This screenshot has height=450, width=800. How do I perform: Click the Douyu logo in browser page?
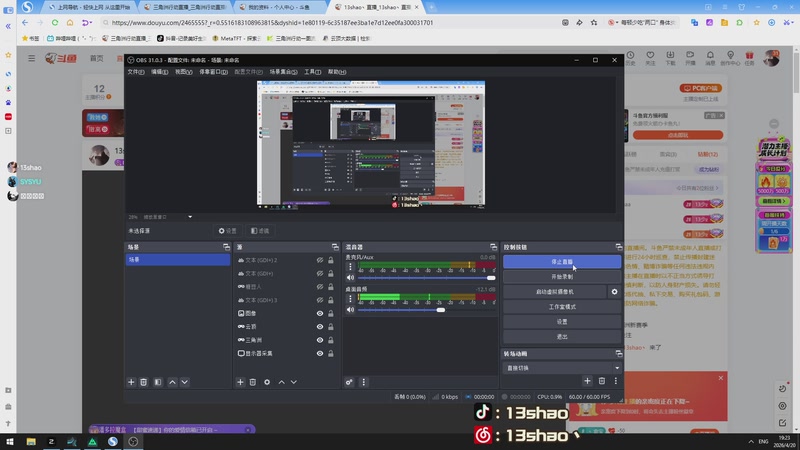(x=61, y=59)
